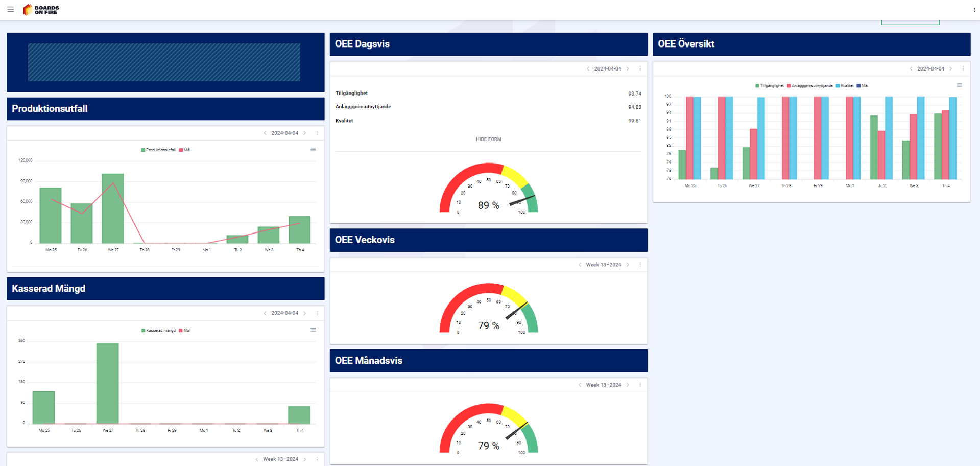Click the 89 % OEE Dagsvis gauge
980x466 pixels.
click(x=488, y=192)
